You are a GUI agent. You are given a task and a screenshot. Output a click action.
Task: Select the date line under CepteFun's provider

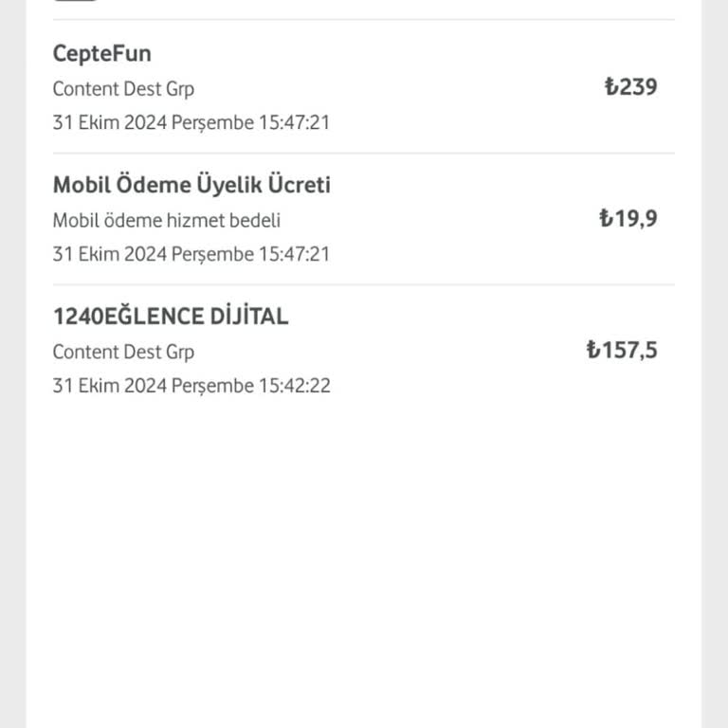pos(191,122)
